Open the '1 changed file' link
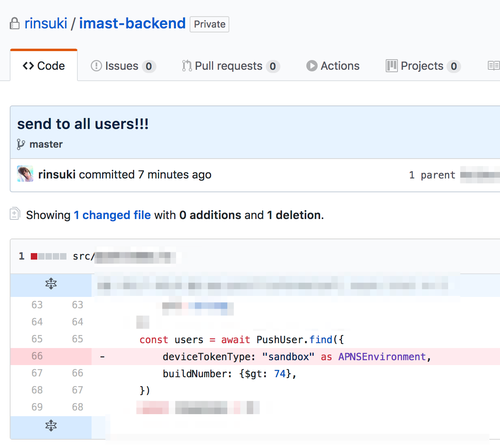 point(112,215)
